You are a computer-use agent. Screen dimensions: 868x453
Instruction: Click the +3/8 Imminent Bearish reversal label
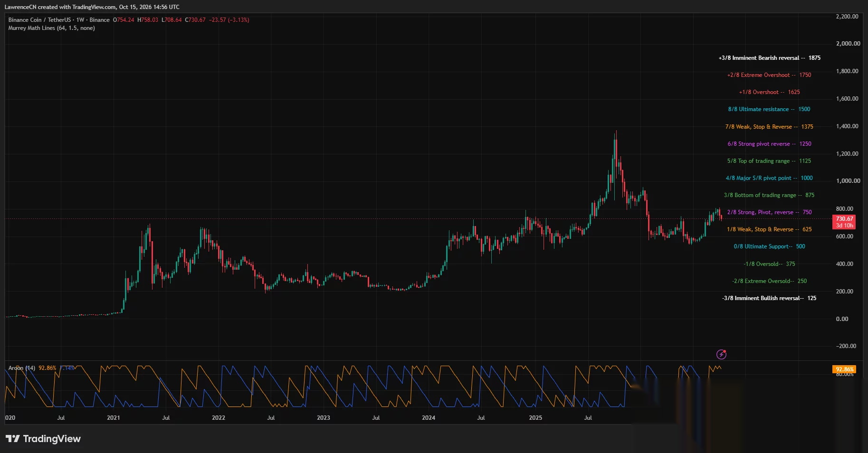click(x=769, y=58)
